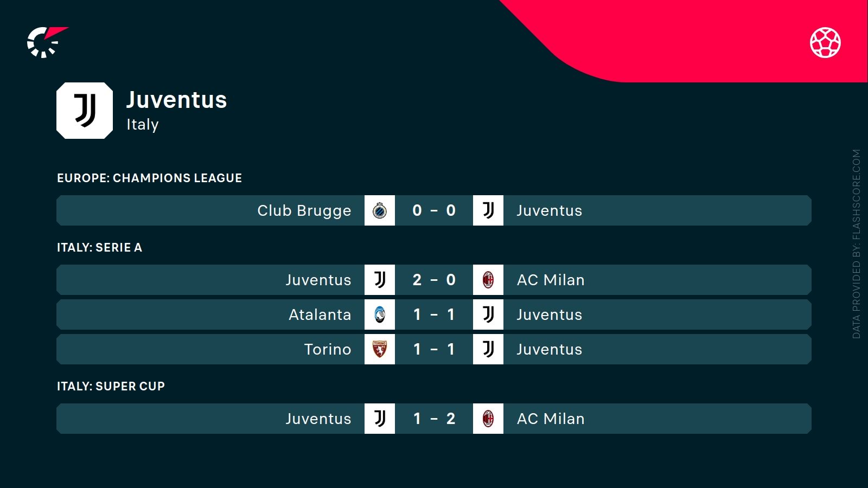868x488 pixels.
Task: Click the Juventus team title text
Action: pos(176,100)
